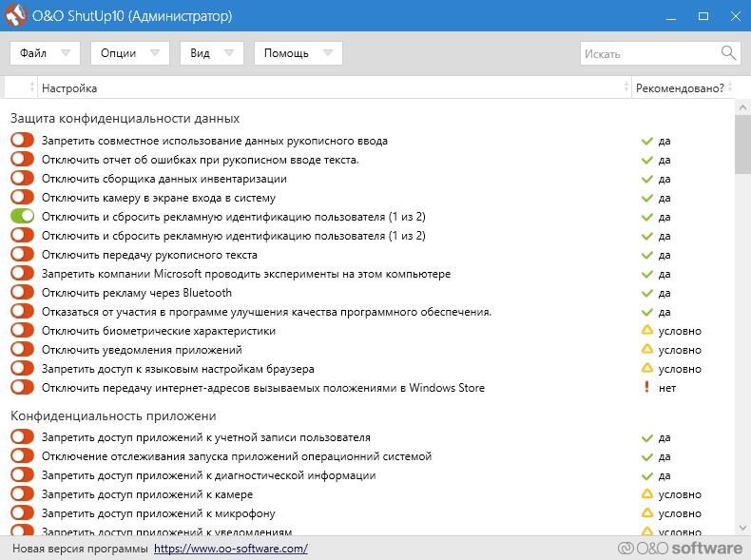Image resolution: width=751 pixels, height=560 pixels.
Task: Click the O&O ShutUp10 app logo icon
Action: 15,15
